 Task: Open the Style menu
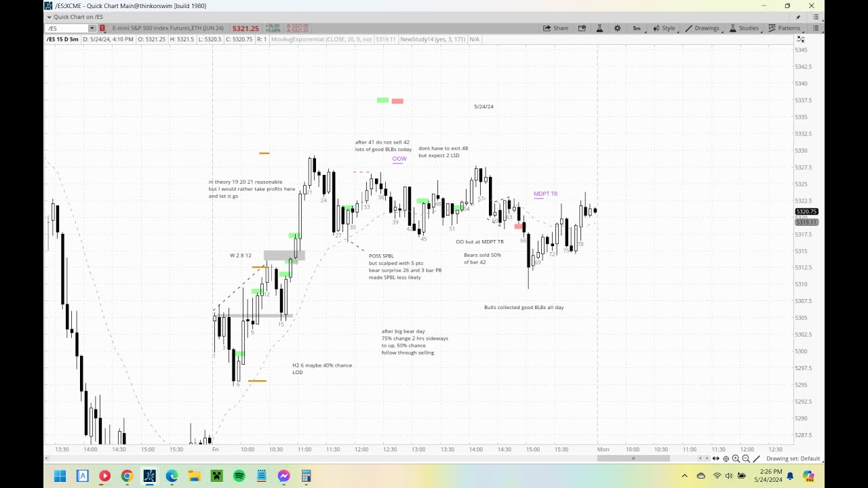664,28
